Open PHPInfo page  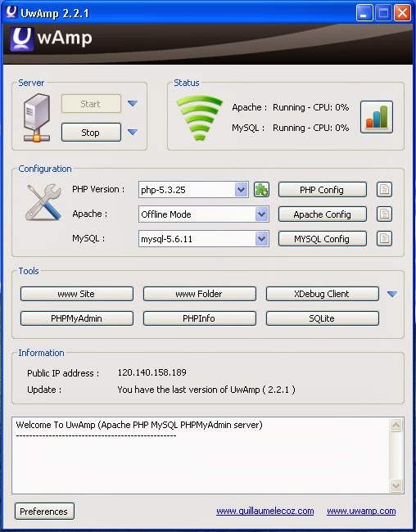click(x=199, y=318)
